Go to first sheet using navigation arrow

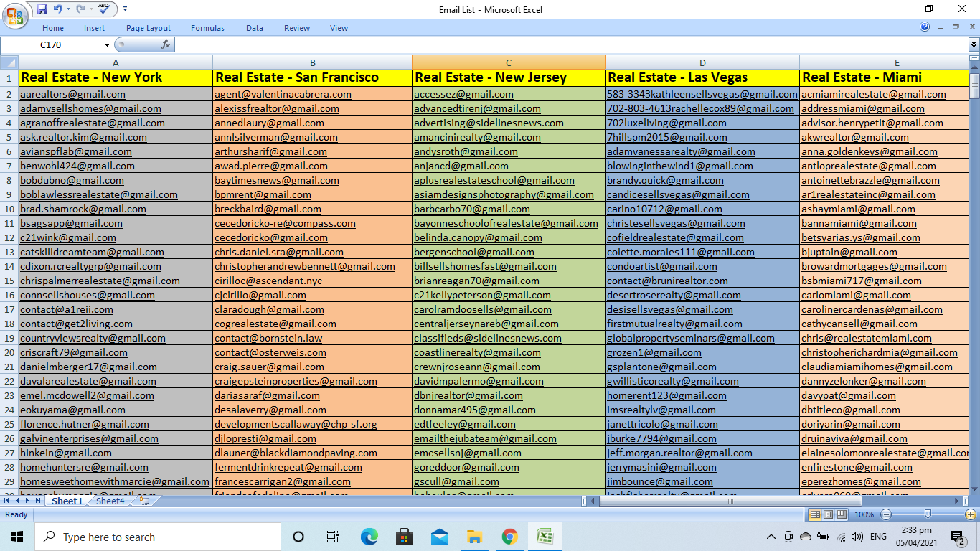pos(6,501)
